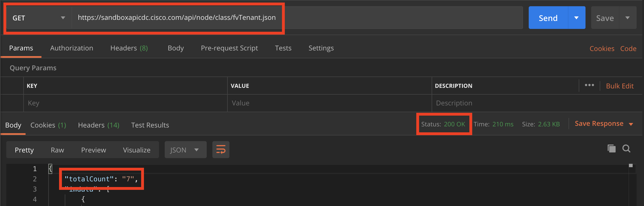Open the three-dots column options
The width and height of the screenshot is (644, 206).
[x=589, y=85]
